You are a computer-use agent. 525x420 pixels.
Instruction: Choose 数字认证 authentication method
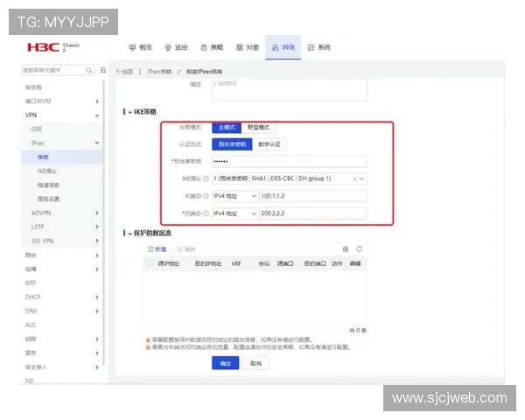tap(269, 144)
